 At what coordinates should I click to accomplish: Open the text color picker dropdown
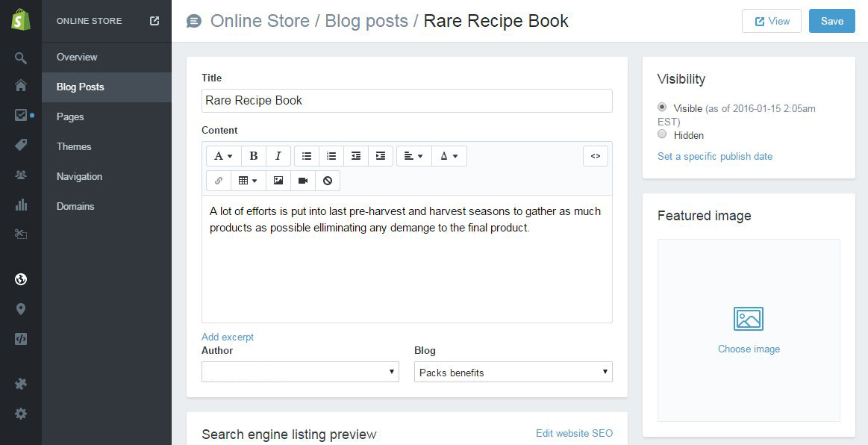pos(449,156)
